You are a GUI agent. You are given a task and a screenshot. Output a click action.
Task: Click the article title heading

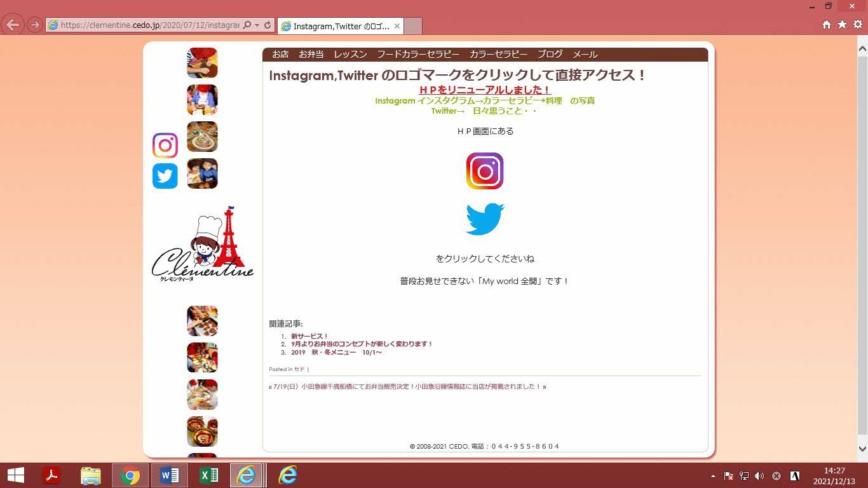tap(458, 75)
